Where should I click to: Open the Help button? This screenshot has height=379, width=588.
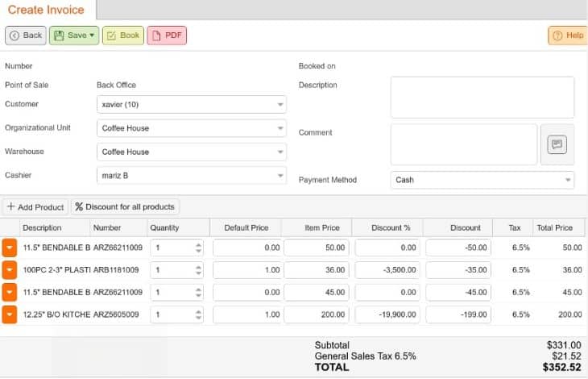tap(567, 35)
